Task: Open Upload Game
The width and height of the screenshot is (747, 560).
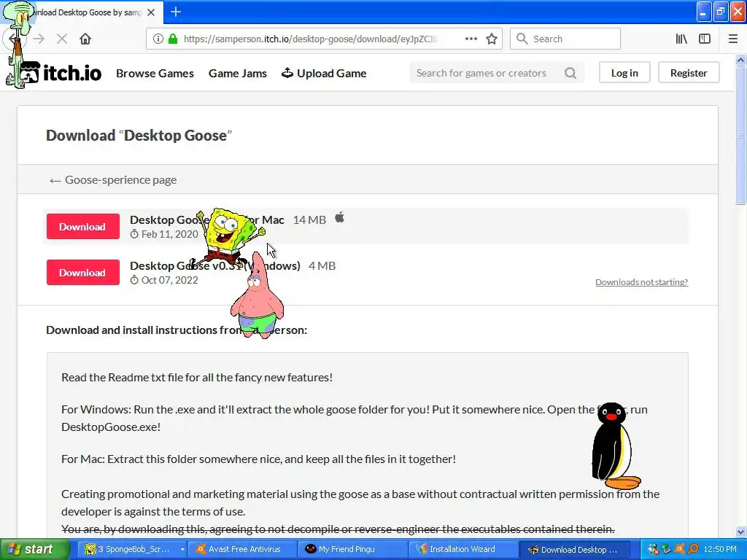Action: (x=324, y=74)
